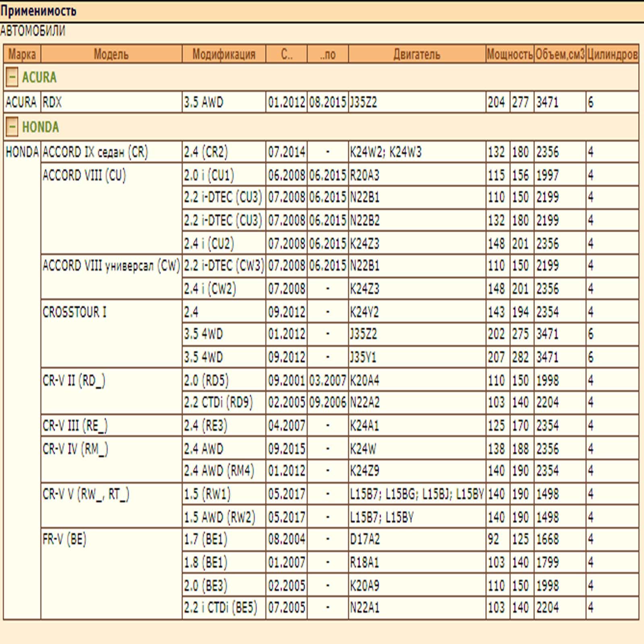The image size is (644, 644).
Task: Click the Объем,см3 column header
Action: click(x=559, y=54)
